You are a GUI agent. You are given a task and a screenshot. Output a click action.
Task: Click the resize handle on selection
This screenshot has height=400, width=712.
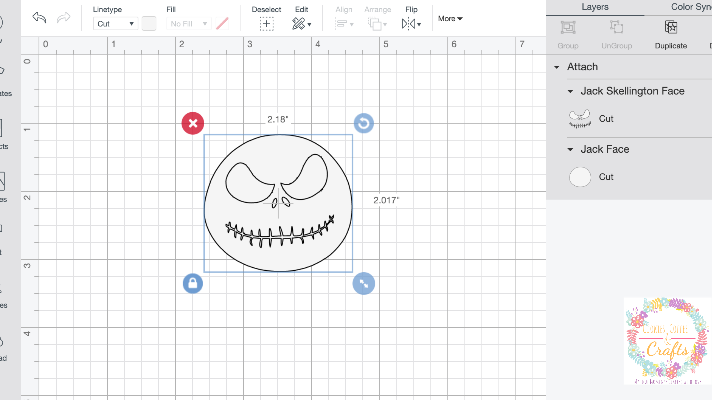(x=364, y=284)
